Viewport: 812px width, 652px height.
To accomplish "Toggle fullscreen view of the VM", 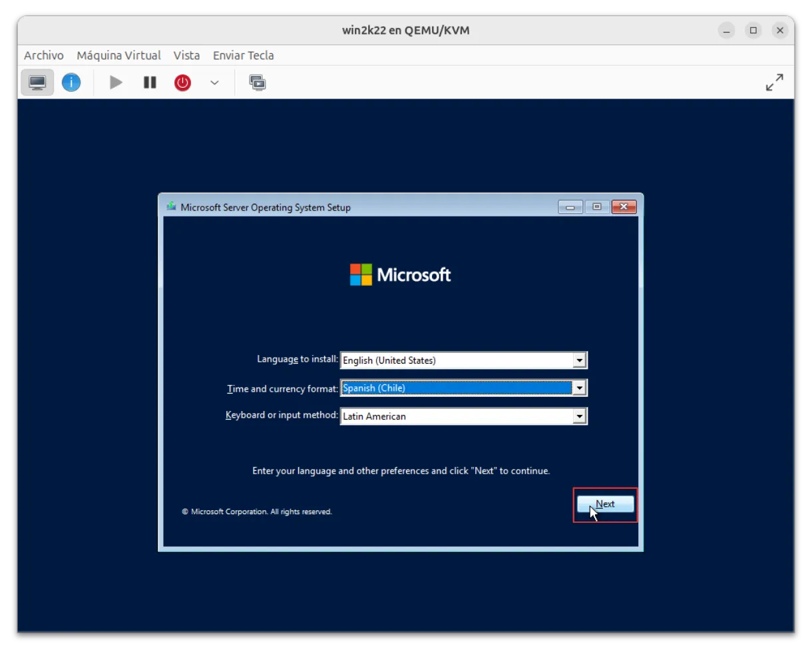I will [774, 83].
